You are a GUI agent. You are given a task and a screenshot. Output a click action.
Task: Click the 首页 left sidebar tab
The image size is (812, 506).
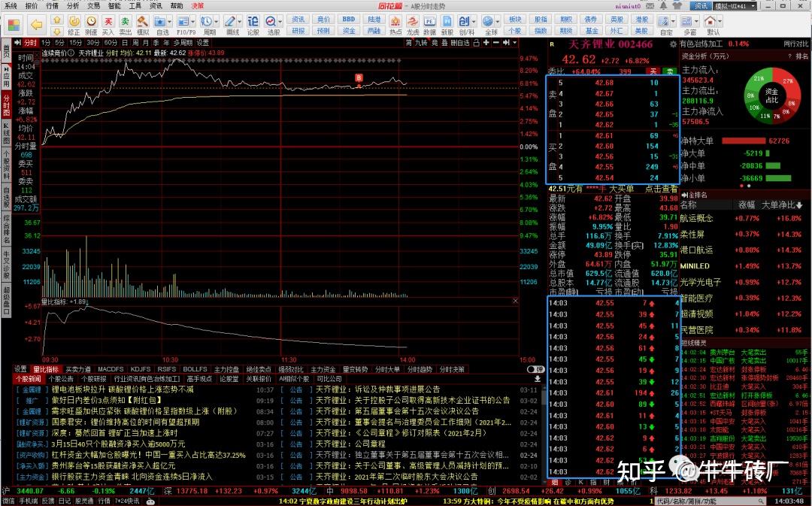[x=6, y=51]
